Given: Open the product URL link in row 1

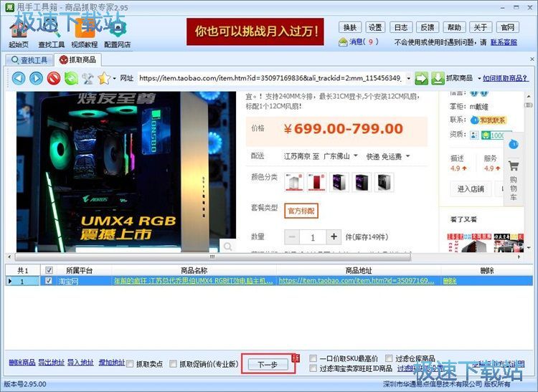Looking at the screenshot, I should (x=356, y=281).
